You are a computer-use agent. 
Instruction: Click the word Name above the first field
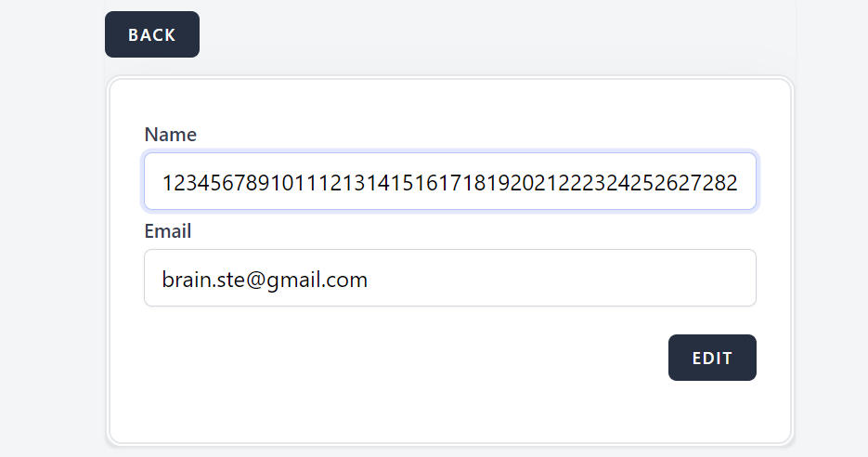[170, 135]
